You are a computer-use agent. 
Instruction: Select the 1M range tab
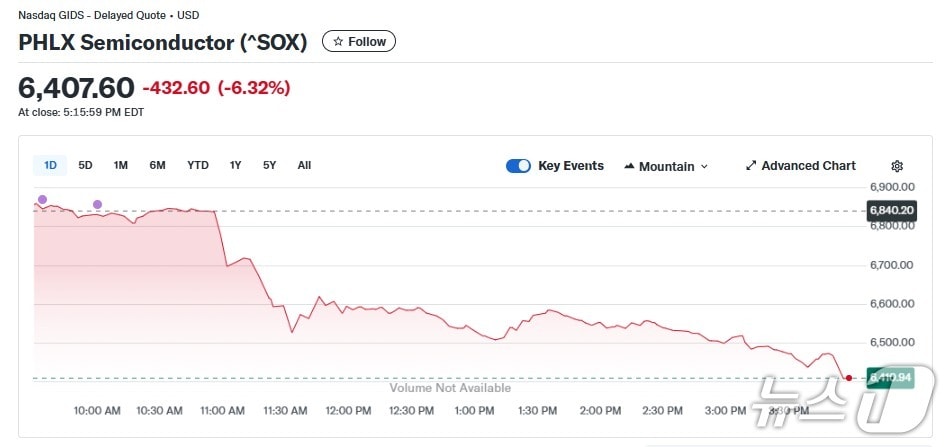120,165
